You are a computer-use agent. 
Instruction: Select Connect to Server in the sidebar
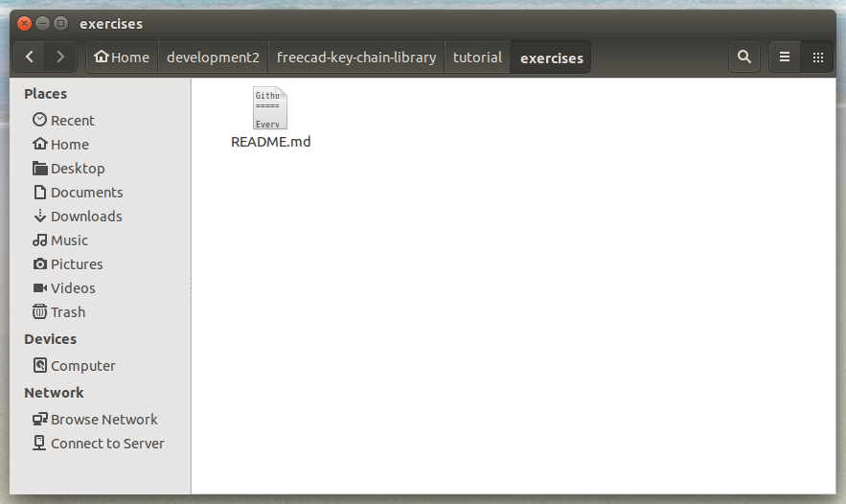[x=100, y=444]
